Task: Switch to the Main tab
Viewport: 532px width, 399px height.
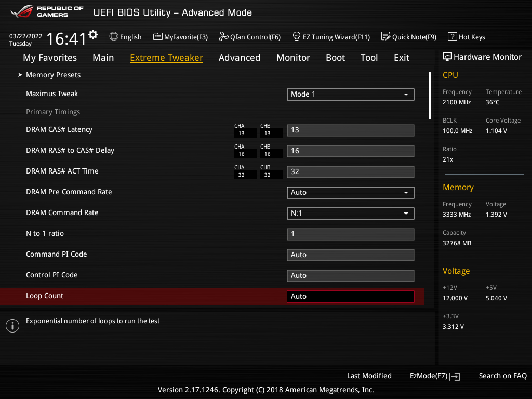Action: click(x=103, y=58)
